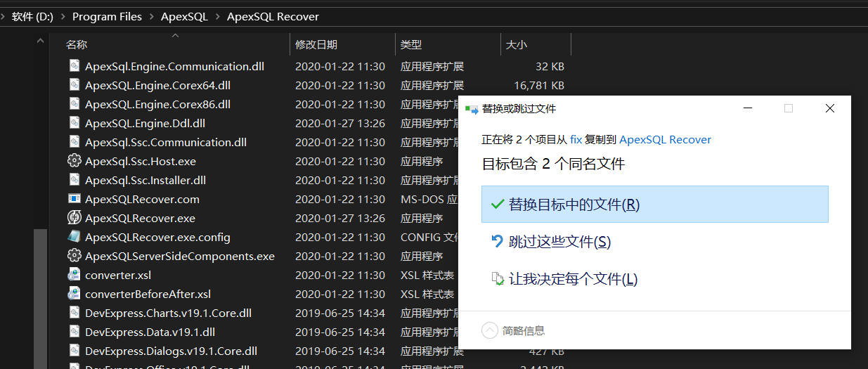Select file ApexSQL.Engine.Corex64.dll

coord(157,86)
